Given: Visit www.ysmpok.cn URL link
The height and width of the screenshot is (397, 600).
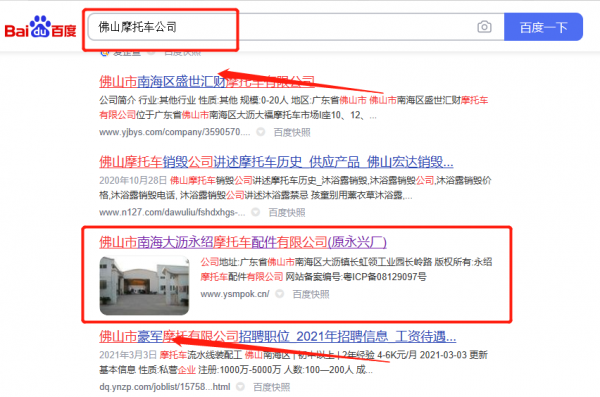Looking at the screenshot, I should [235, 294].
